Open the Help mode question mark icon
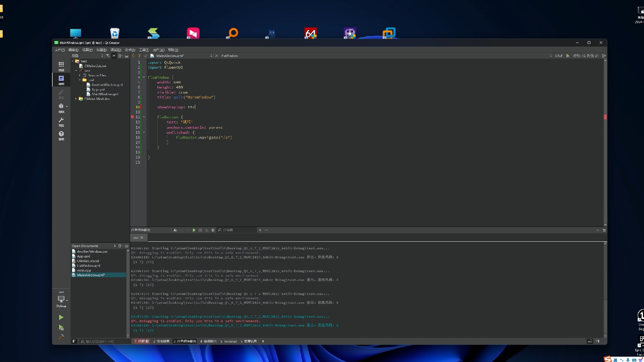This screenshot has width=644, height=362. point(61,135)
